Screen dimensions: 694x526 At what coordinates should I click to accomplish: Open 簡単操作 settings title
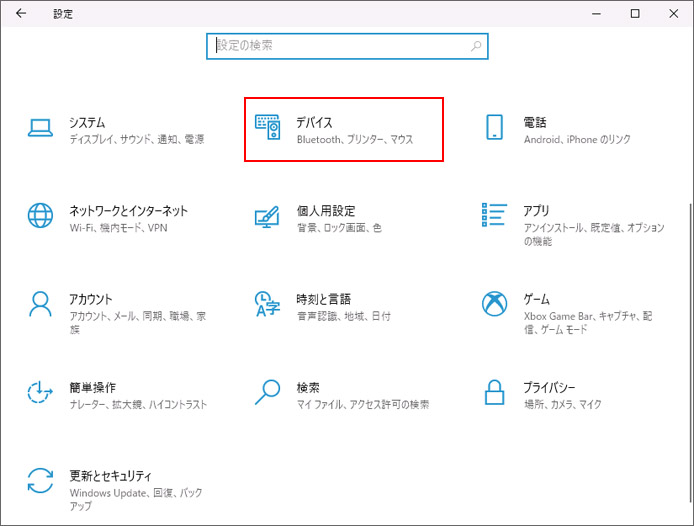click(x=93, y=387)
